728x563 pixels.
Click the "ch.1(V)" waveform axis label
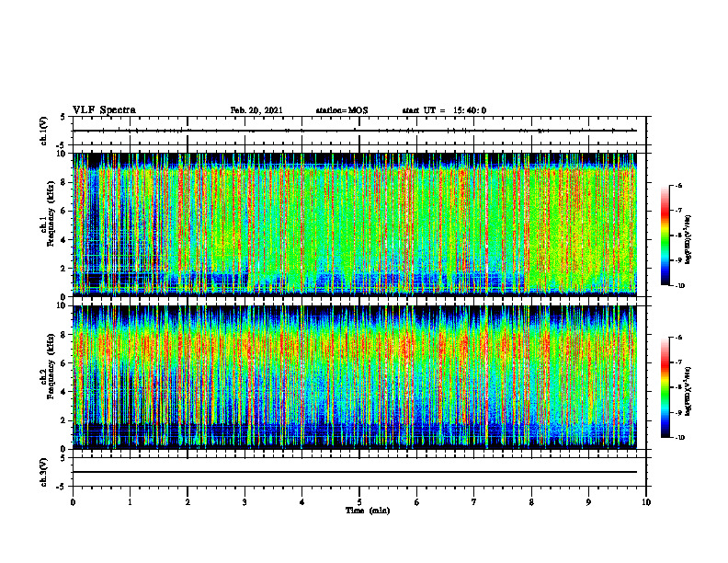click(43, 131)
